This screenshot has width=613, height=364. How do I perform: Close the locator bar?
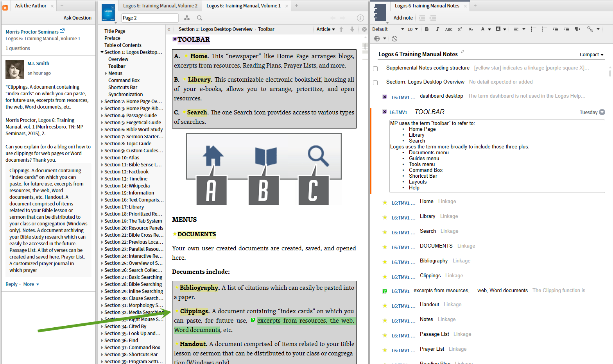[x=364, y=29]
